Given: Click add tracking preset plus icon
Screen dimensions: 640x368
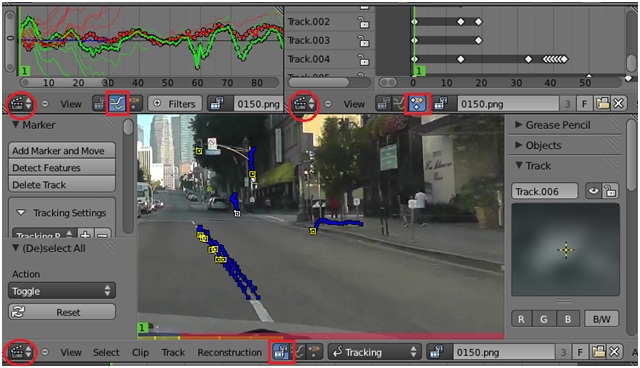Looking at the screenshot, I should click(x=85, y=235).
